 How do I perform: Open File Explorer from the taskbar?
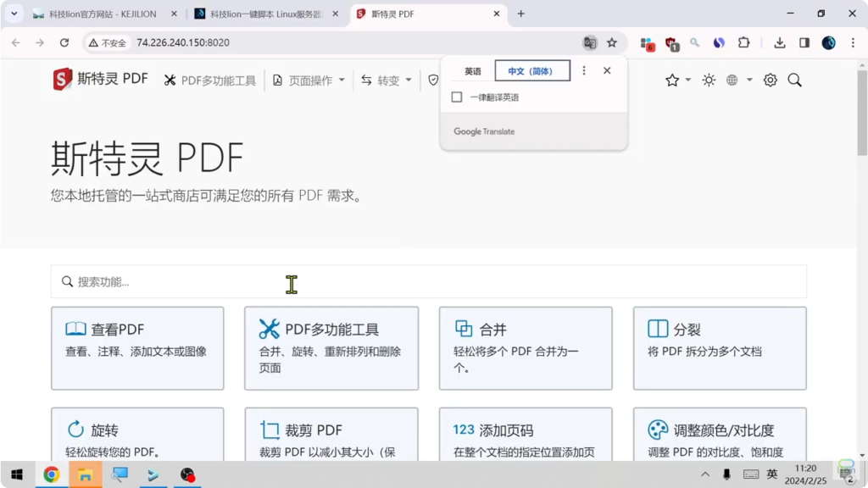86,474
